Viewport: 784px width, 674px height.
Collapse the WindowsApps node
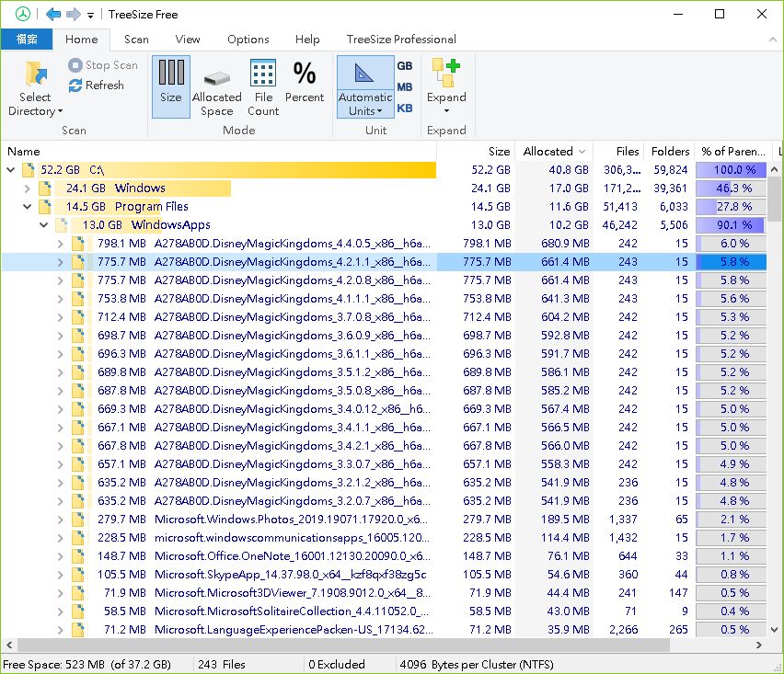[x=44, y=225]
